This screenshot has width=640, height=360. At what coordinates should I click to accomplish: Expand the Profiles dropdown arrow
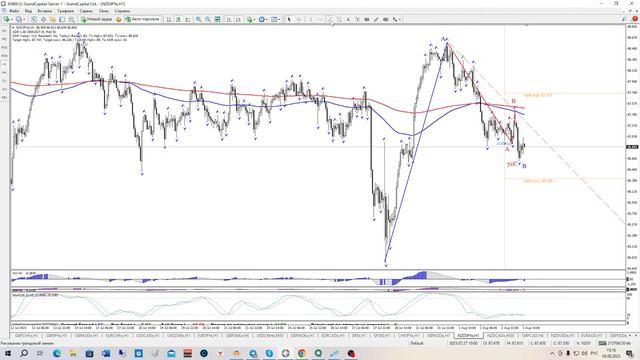[x=24, y=19]
